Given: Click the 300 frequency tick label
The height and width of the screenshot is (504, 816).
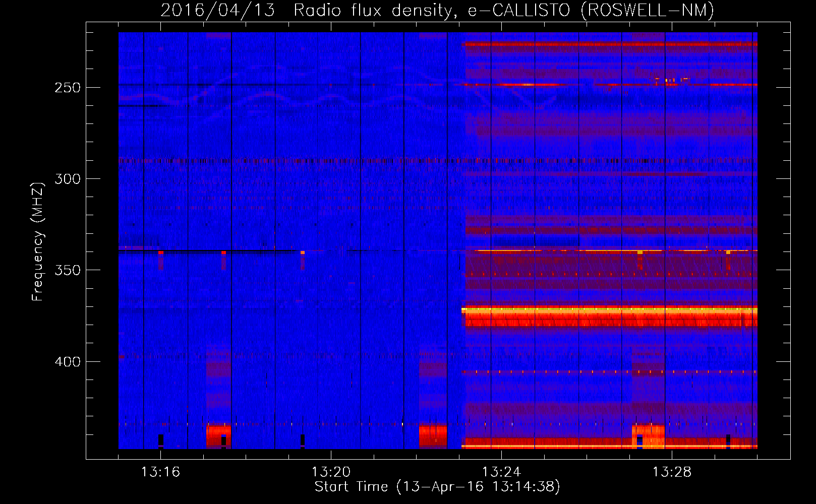Looking at the screenshot, I should [67, 179].
